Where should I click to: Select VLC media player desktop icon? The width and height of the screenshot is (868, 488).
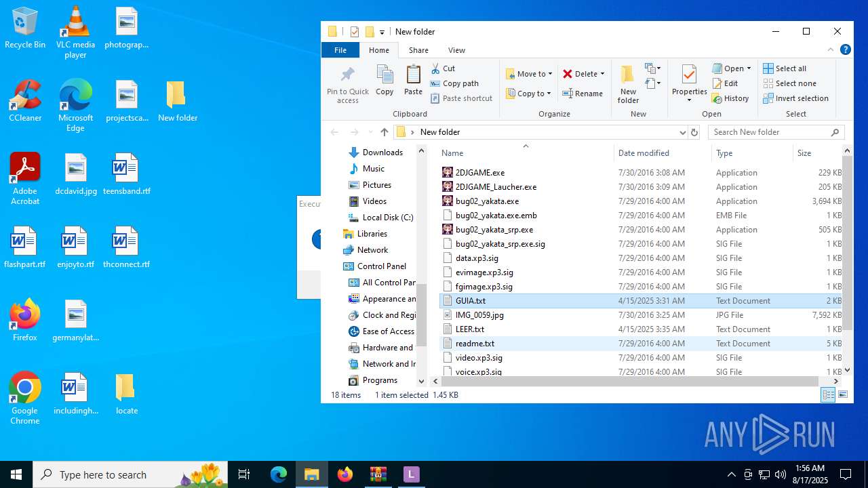coord(75,33)
